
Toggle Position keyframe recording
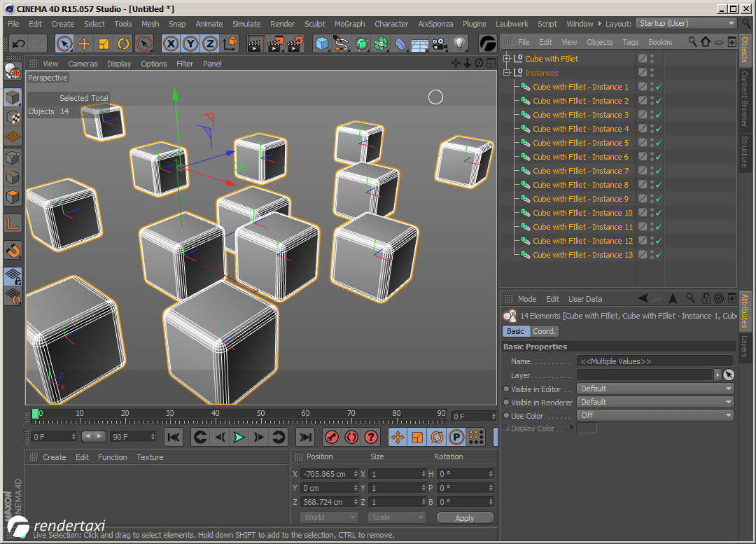398,438
